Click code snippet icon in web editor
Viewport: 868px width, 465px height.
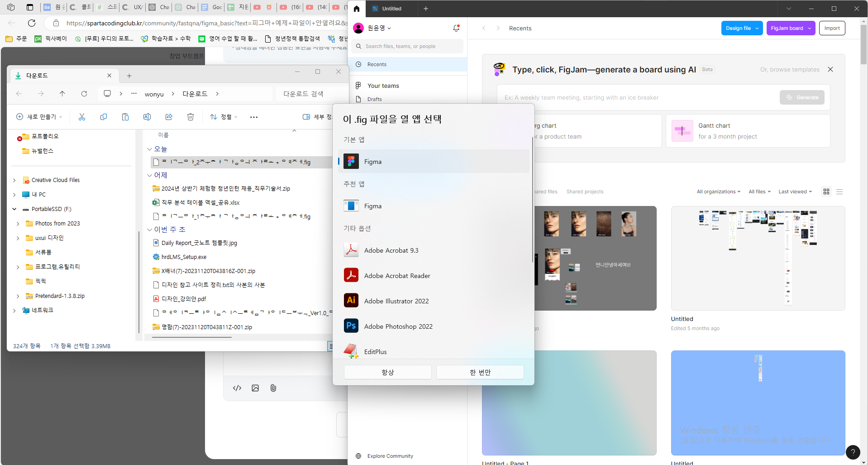[x=237, y=388]
